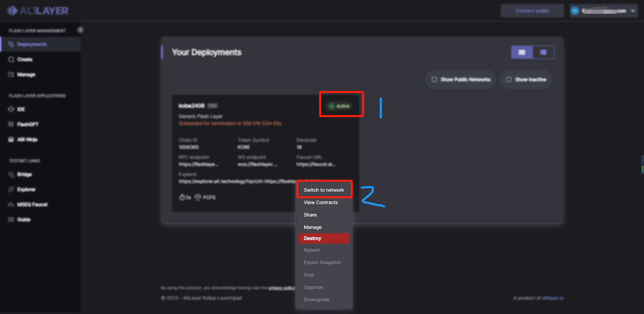Image resolution: width=644 pixels, height=314 pixels.
Task: Choose View Contracts from context menu
Action: point(321,202)
